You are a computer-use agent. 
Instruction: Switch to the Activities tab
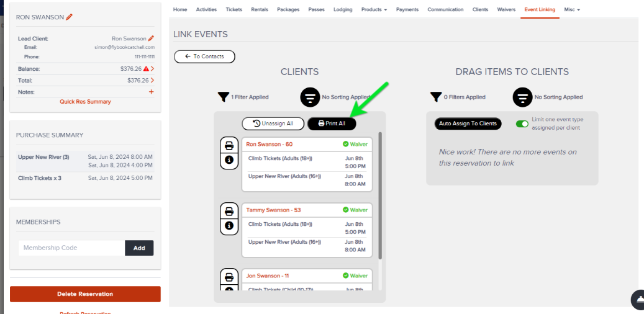(206, 9)
